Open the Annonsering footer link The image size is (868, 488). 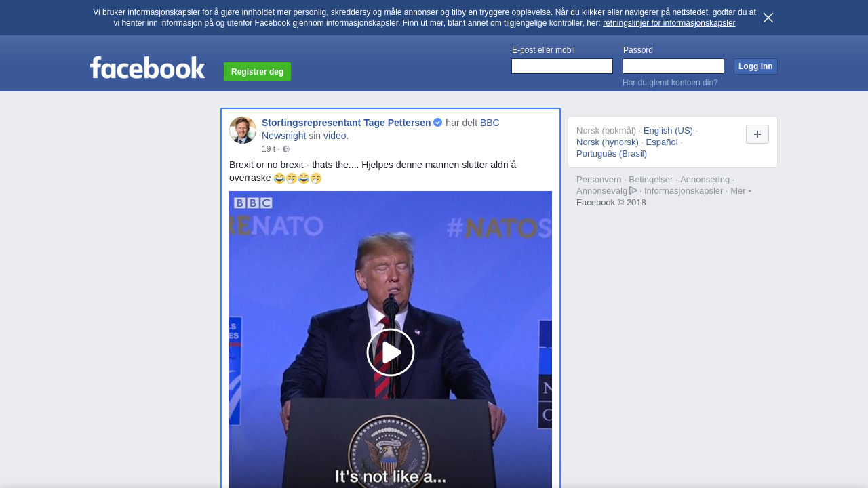[705, 180]
